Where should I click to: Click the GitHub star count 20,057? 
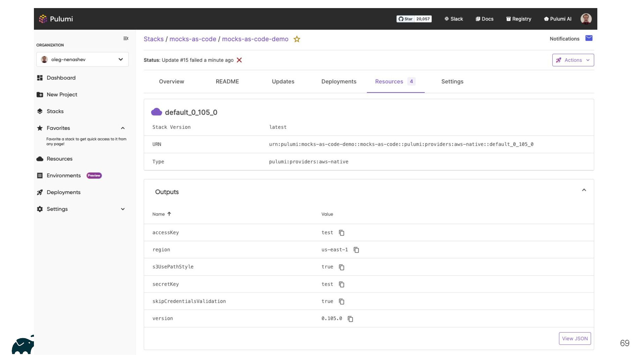click(423, 19)
